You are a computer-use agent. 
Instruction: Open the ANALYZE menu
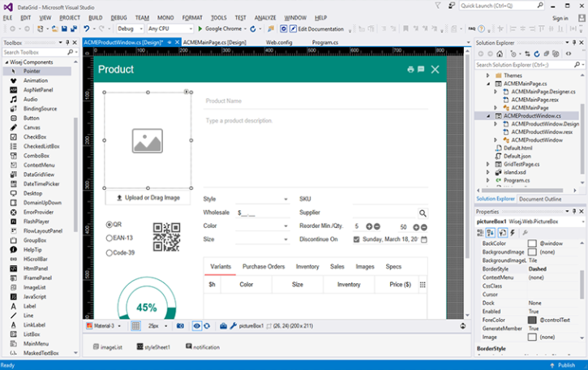click(x=265, y=17)
